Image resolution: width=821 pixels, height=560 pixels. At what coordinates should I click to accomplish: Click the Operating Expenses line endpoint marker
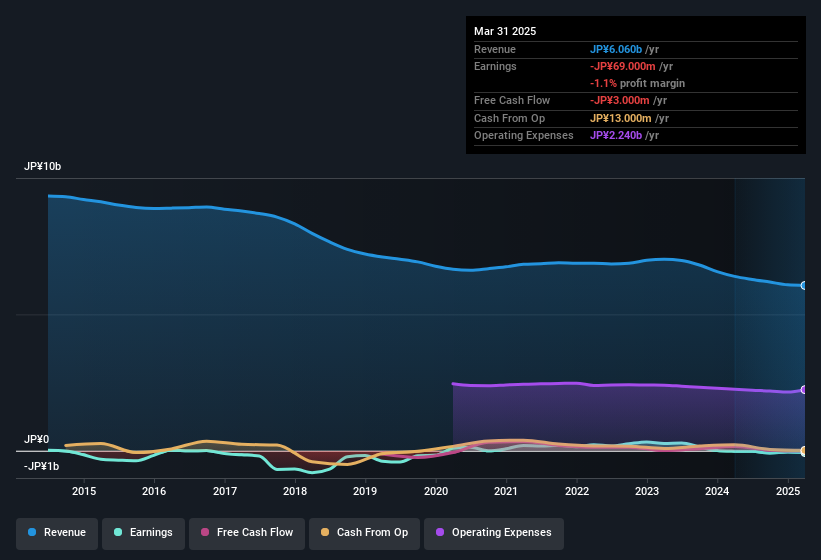click(x=804, y=390)
